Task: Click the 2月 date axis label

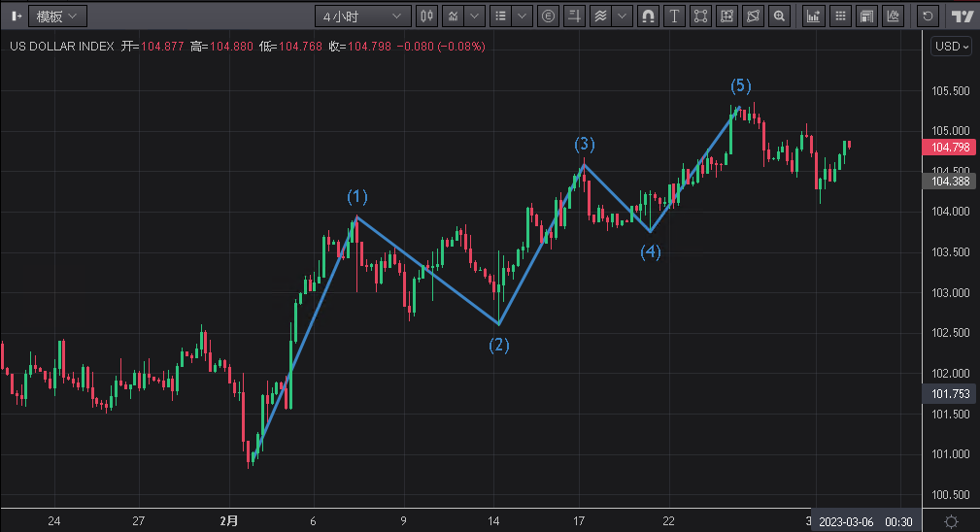Action: pyautogui.click(x=229, y=520)
